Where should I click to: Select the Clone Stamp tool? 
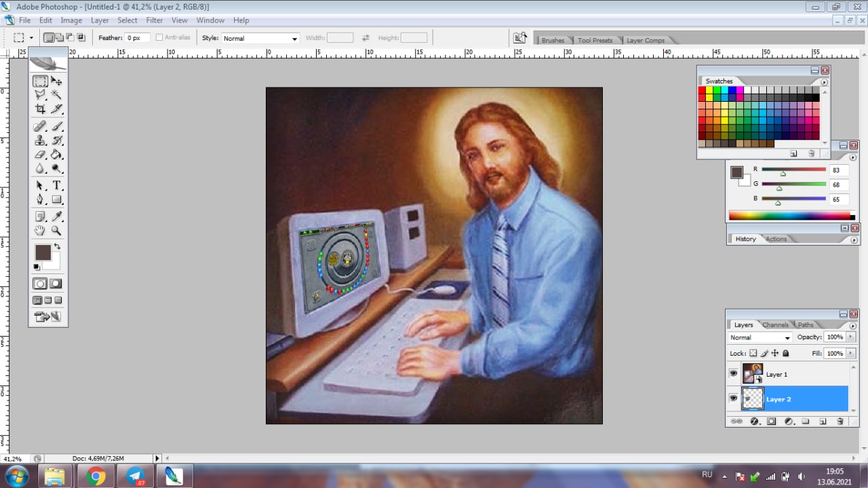coord(40,140)
